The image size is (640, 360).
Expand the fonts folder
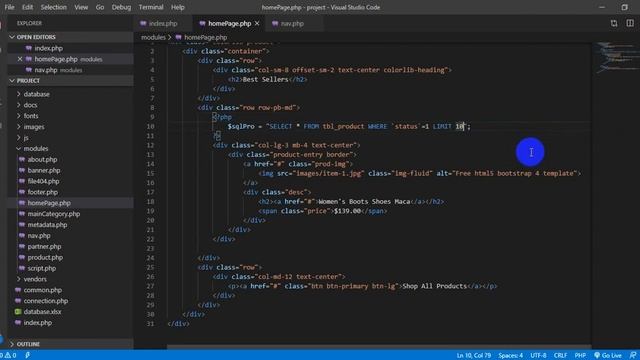point(31,116)
